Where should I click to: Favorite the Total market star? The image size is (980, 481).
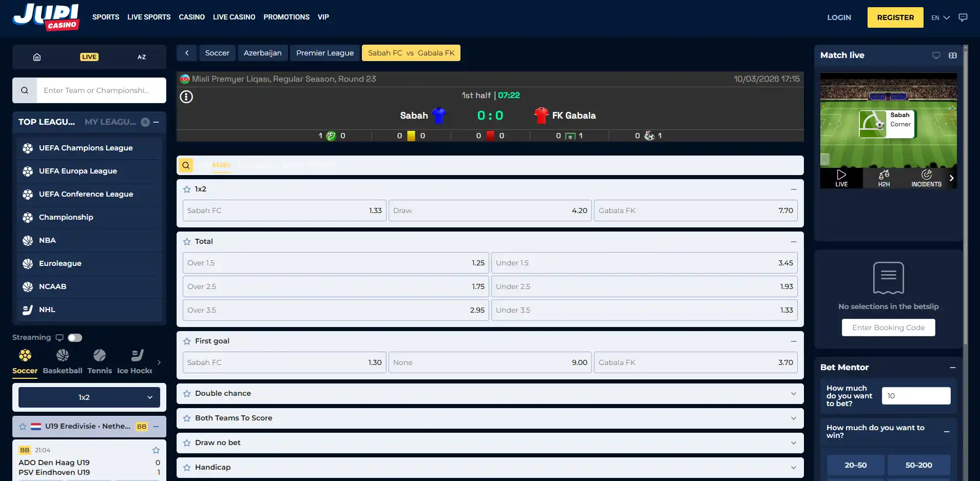[187, 241]
